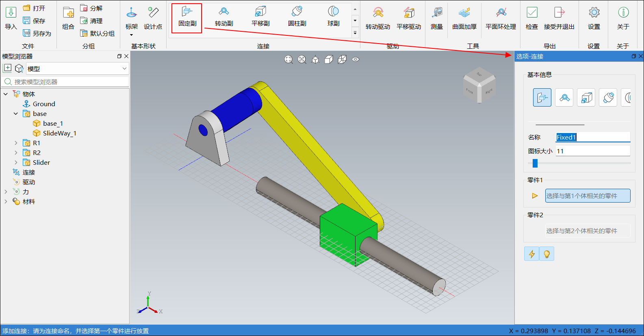Select the 转动副 revolute joint tool

224,16
